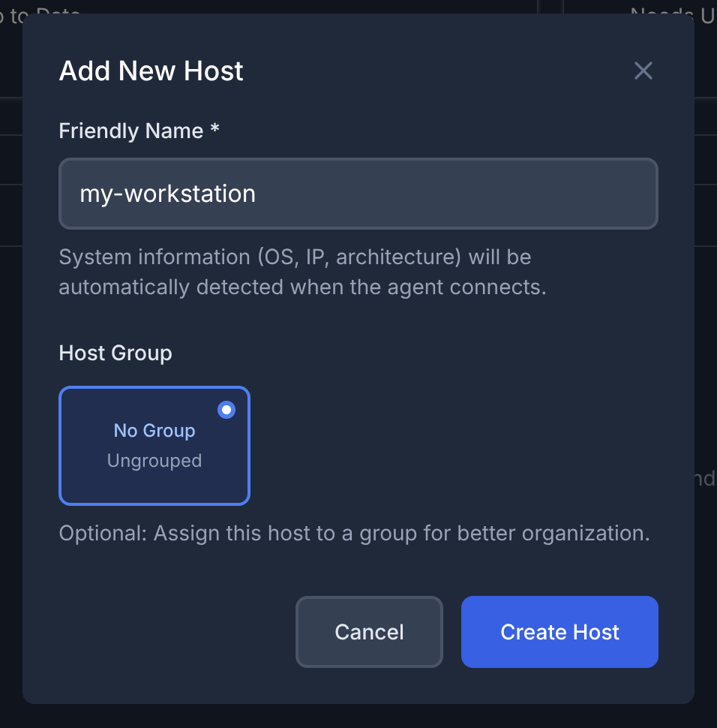This screenshot has height=728, width=717.
Task: Click the my-workstation text in the field
Action: coord(168,194)
